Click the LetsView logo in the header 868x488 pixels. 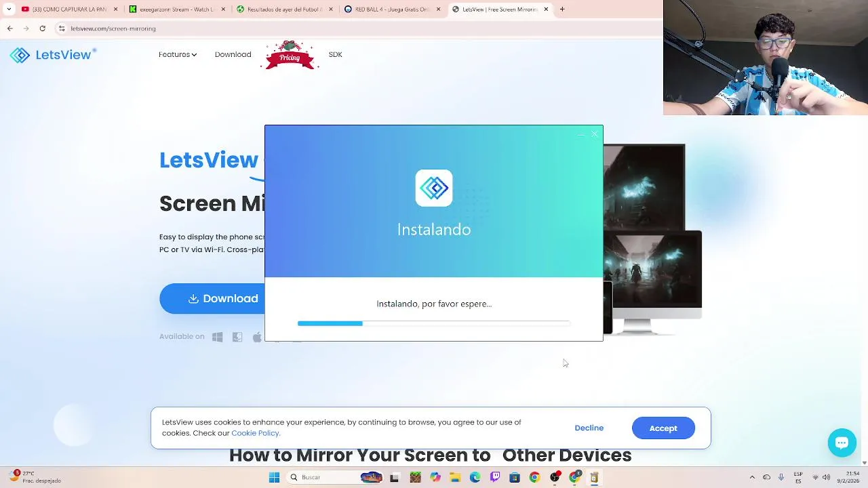pos(53,55)
